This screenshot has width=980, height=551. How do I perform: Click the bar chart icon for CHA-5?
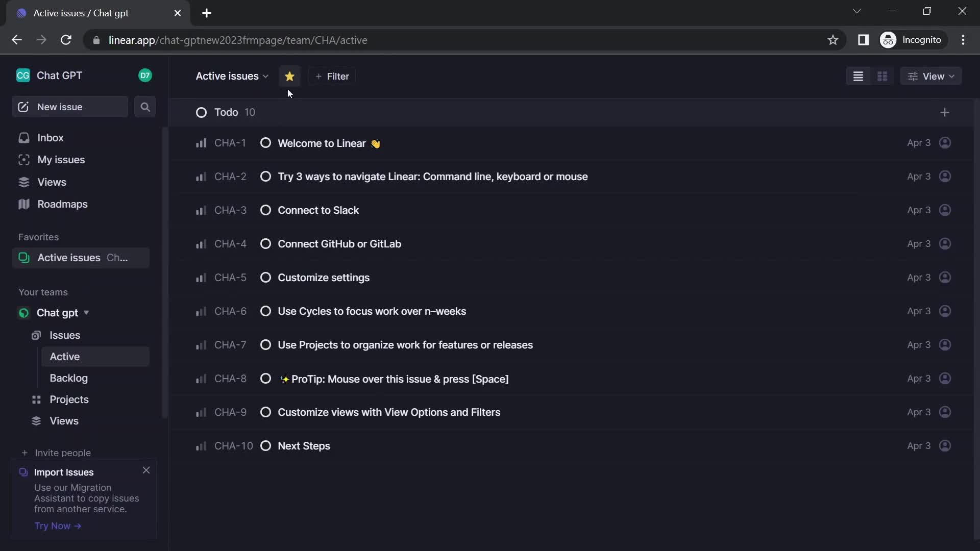tap(201, 277)
